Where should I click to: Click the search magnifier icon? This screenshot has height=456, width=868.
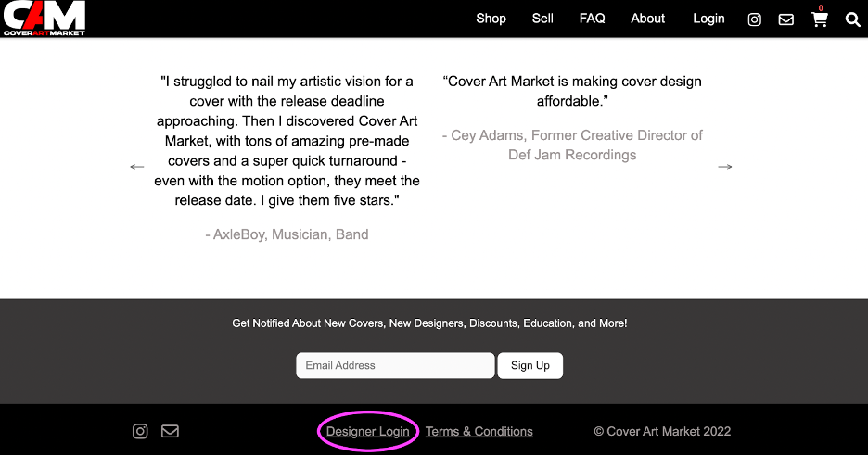pos(852,19)
